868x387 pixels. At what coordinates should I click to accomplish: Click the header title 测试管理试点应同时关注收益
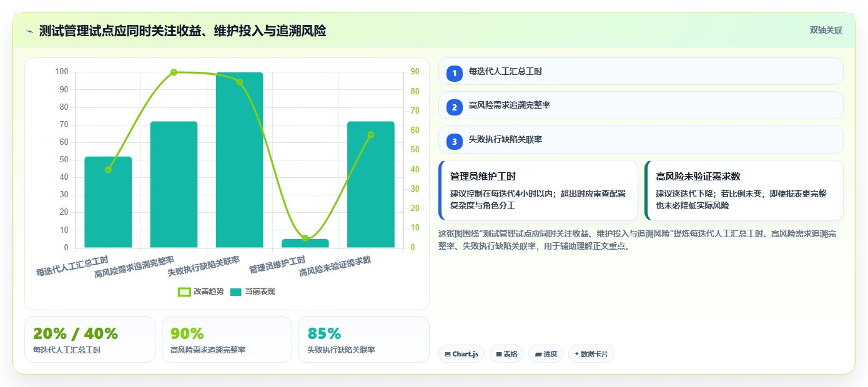tap(182, 31)
